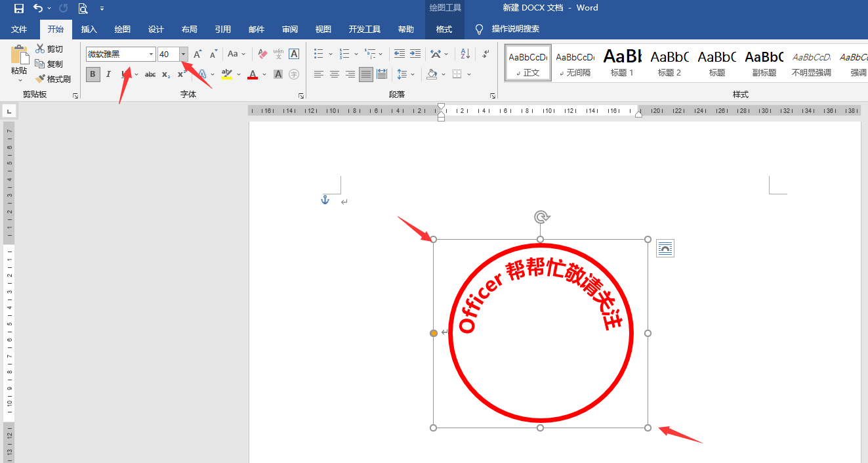
Task: Expand the font size dropdown arrow
Action: click(184, 54)
